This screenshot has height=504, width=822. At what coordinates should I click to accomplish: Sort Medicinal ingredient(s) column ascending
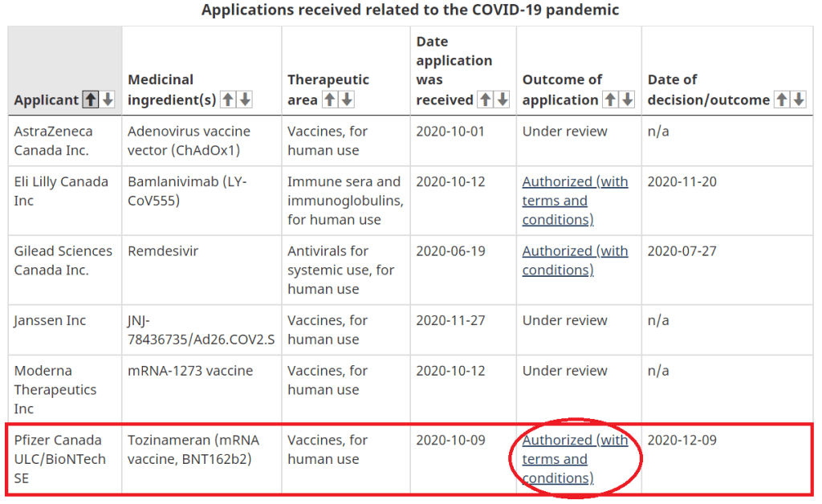229,100
